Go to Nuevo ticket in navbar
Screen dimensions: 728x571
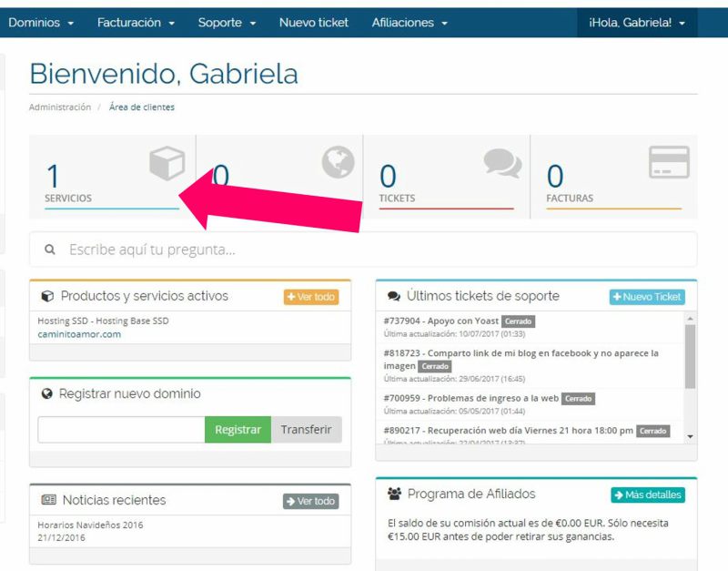tap(313, 23)
